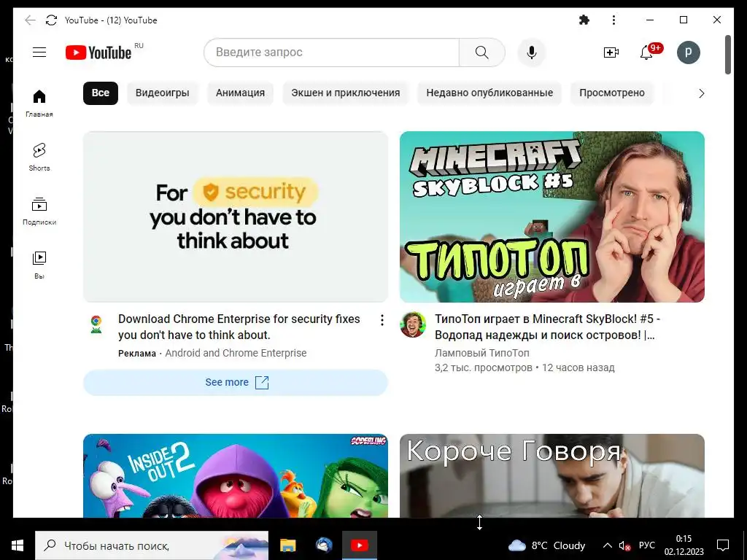Click the 3,2 тыс. просмотров text

click(x=483, y=367)
